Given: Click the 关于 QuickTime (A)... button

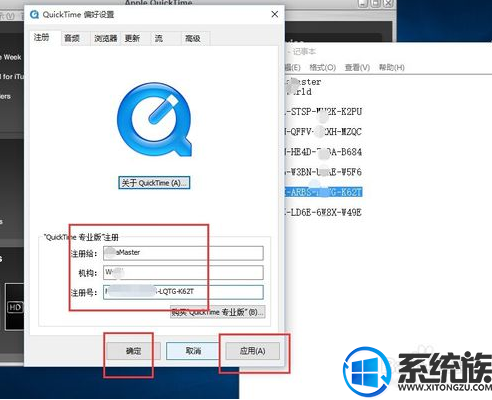Looking at the screenshot, I should (154, 183).
